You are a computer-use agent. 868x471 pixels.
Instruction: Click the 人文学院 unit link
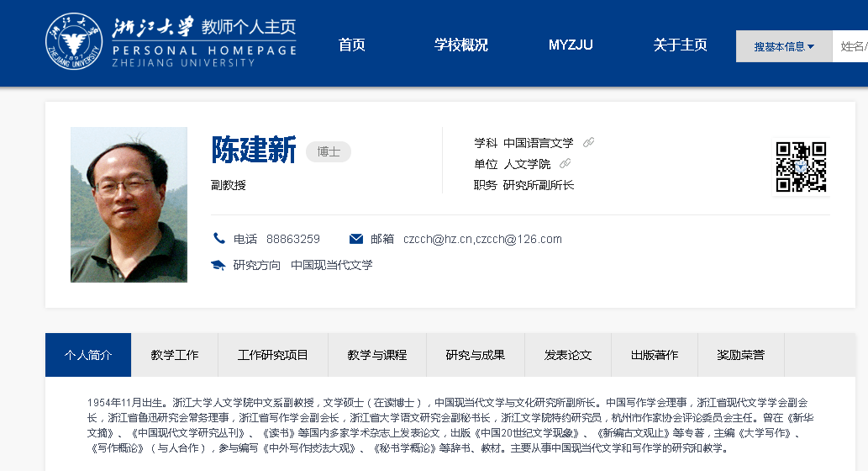click(527, 164)
